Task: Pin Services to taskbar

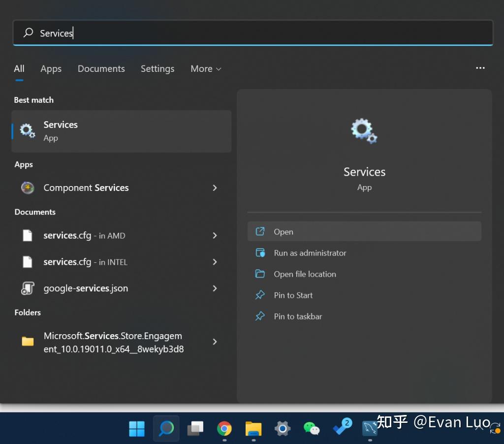Action: pyautogui.click(x=298, y=317)
